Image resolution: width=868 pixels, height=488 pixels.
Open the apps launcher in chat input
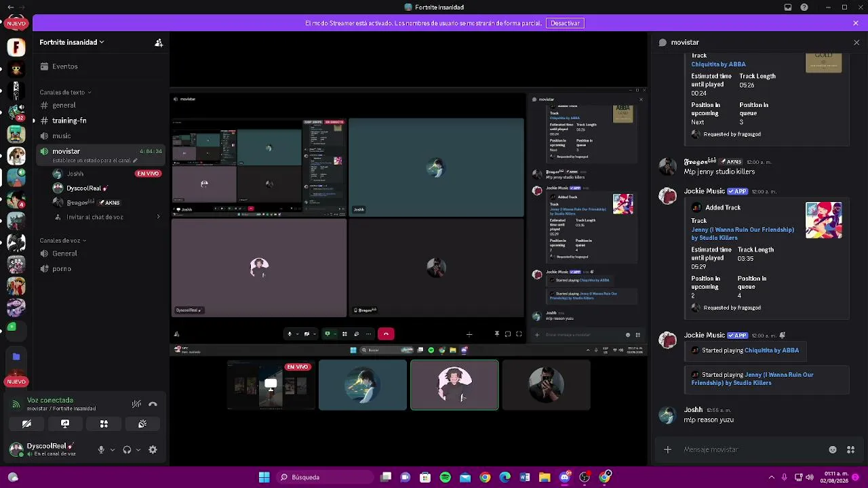(x=850, y=449)
